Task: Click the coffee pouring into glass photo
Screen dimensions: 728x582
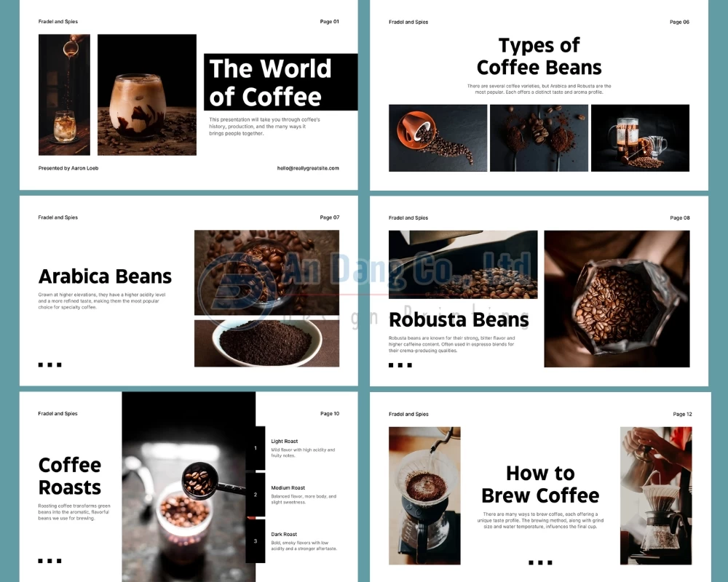Action: point(64,95)
